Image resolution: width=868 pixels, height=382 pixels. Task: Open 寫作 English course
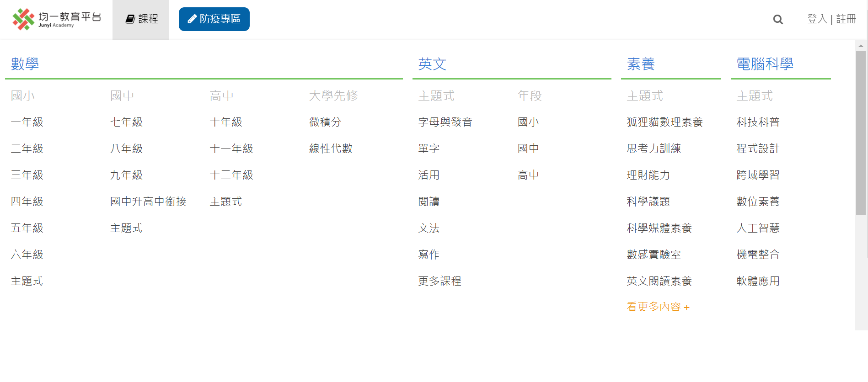tap(429, 255)
